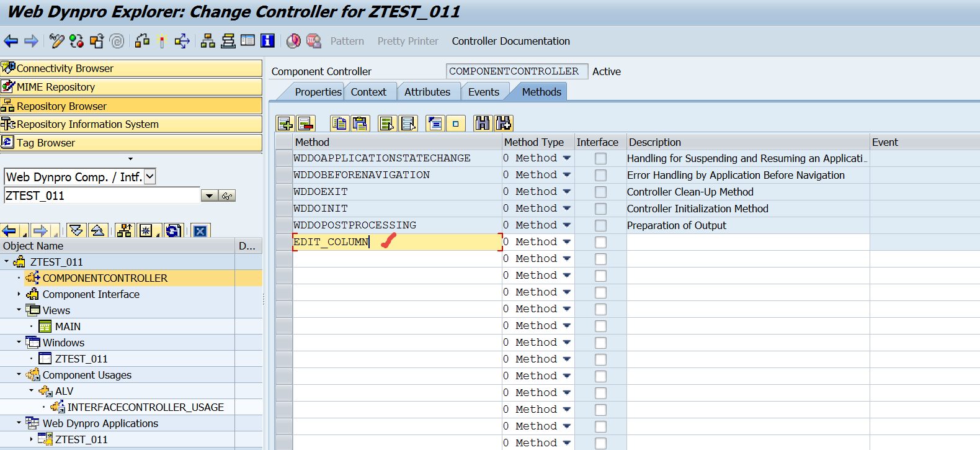Click the blue information icon in toolbar
This screenshot has width=980, height=450.
[267, 41]
